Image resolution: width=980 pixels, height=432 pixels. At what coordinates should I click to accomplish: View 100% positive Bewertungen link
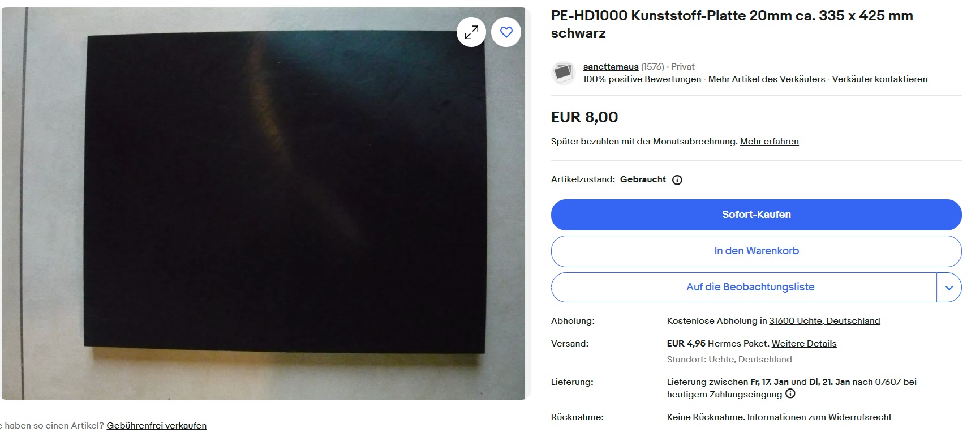coord(642,79)
